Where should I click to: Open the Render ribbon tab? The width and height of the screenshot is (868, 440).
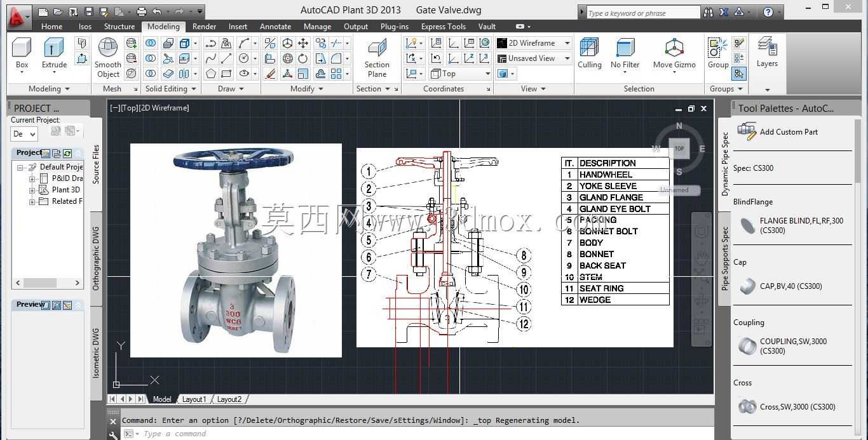click(x=205, y=27)
